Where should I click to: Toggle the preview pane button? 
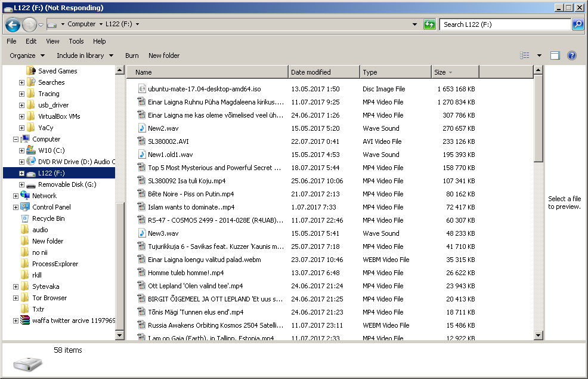(555, 56)
